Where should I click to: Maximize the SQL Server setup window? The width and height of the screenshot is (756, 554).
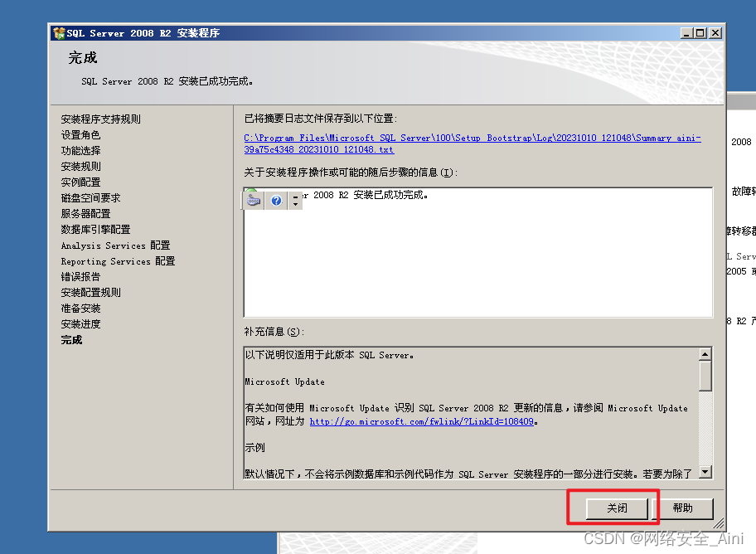[700, 33]
